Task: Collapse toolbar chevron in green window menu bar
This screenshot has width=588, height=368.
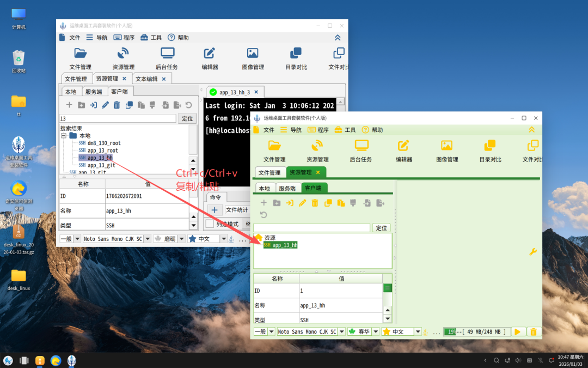Action: (532, 130)
